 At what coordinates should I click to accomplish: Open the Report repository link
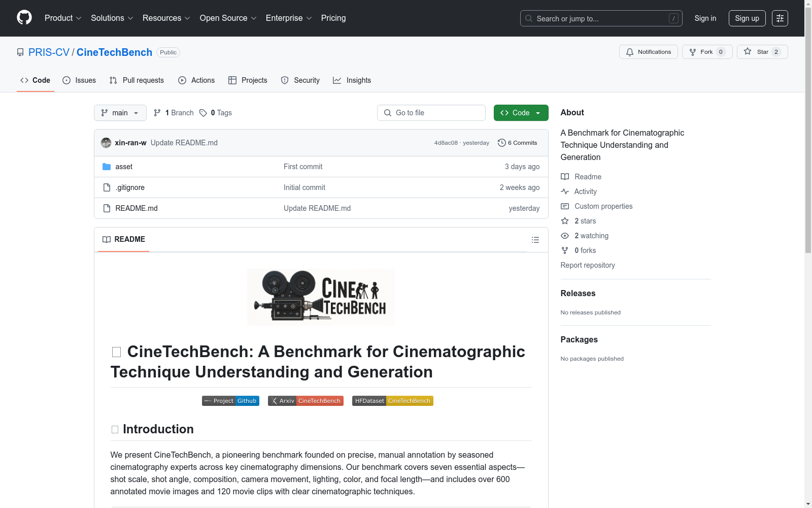pyautogui.click(x=588, y=265)
